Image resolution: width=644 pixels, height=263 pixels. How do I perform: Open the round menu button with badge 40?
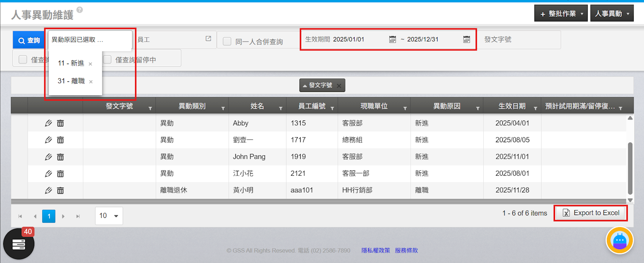[x=19, y=244]
